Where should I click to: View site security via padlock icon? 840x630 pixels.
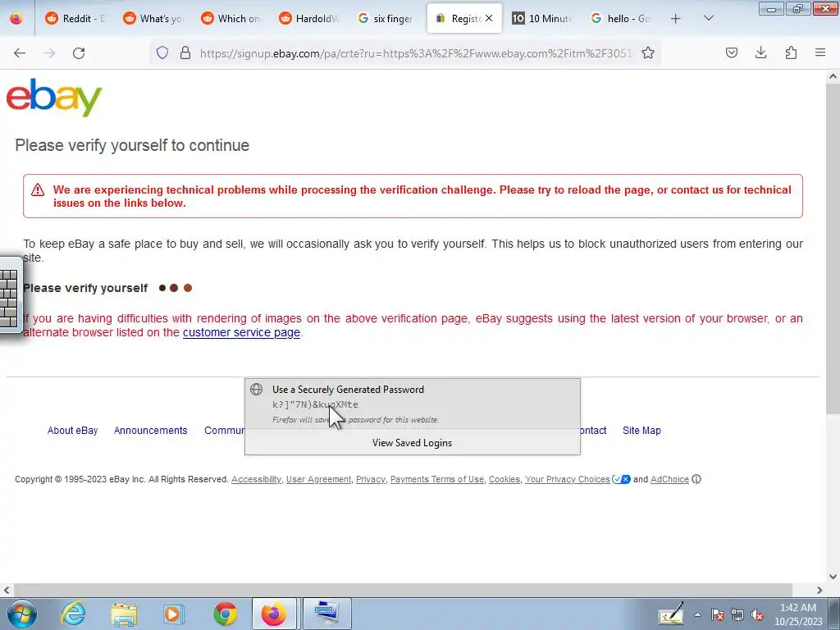pyautogui.click(x=185, y=52)
